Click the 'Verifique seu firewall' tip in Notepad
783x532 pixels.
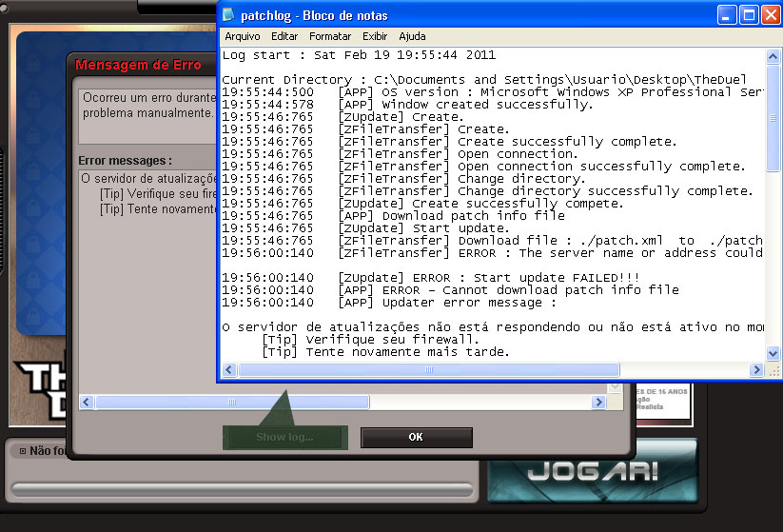tap(370, 340)
